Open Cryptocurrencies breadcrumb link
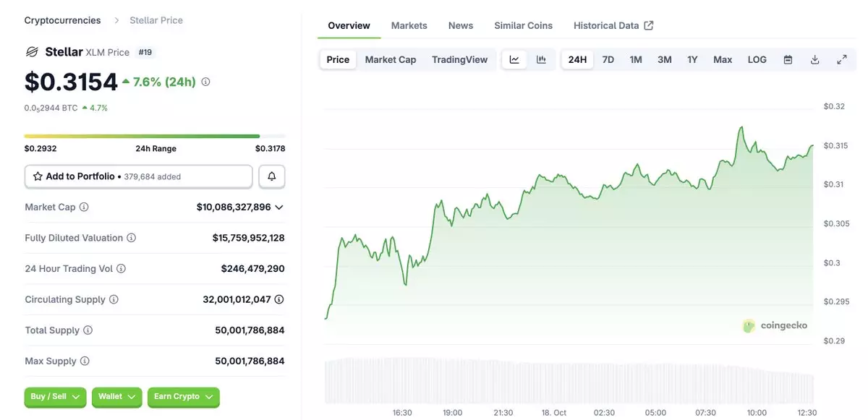The width and height of the screenshot is (868, 420). 62,20
